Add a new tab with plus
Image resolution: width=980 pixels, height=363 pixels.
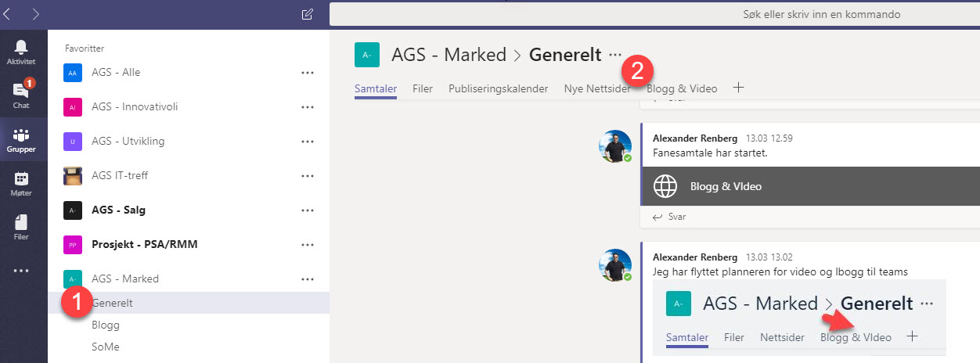(737, 88)
